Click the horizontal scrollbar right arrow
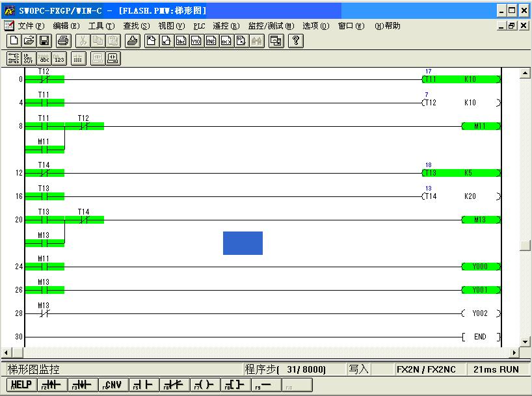Screen dimensions: 532x396 [x=515, y=352]
